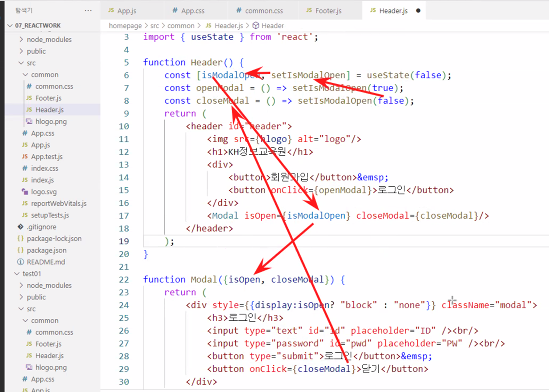Click the homepage breadcrumb segment
This screenshot has width=549, height=392.
click(x=125, y=26)
